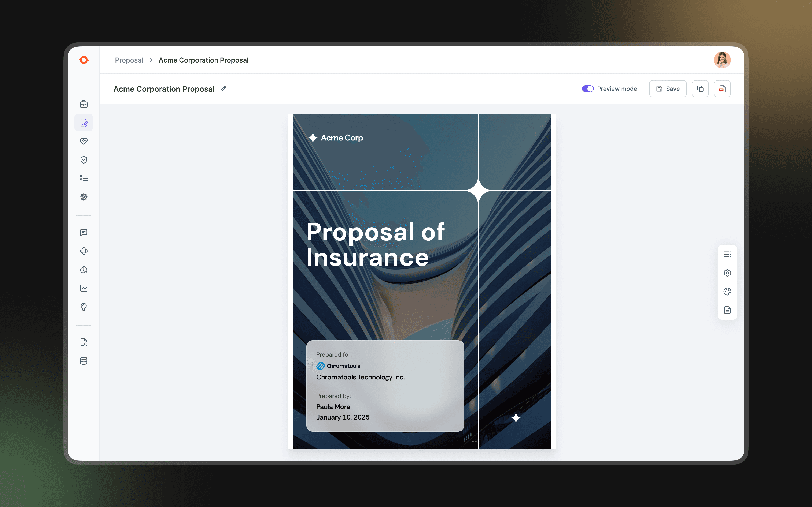Open the chat message sidebar icon

point(84,232)
